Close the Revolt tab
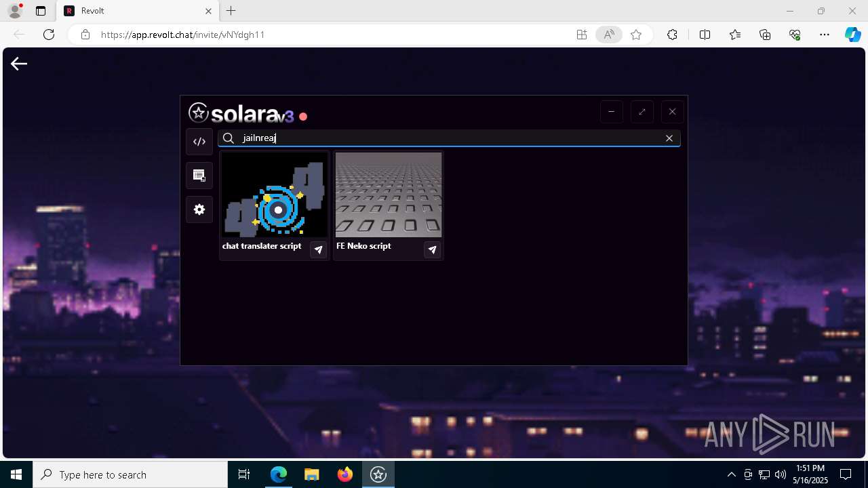The height and width of the screenshot is (488, 868). pos(208,11)
